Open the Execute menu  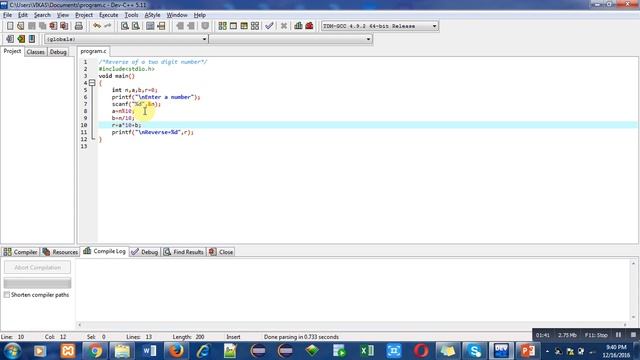click(109, 15)
